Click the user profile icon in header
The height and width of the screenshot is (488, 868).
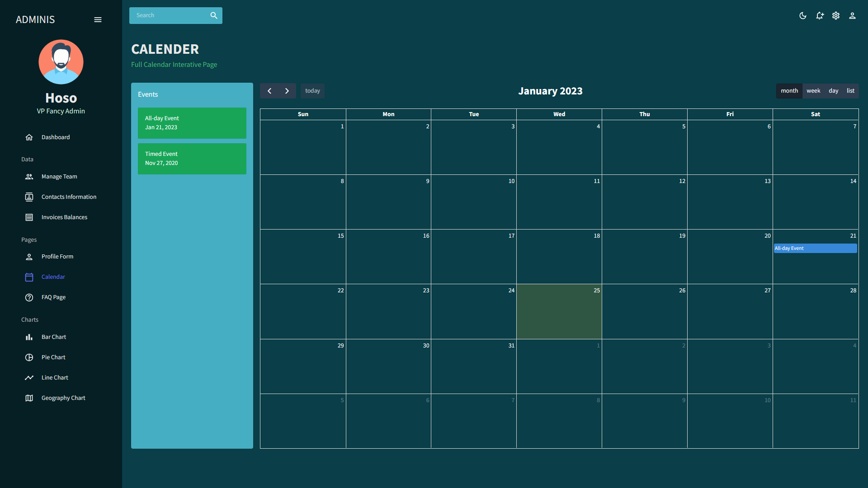click(x=852, y=16)
